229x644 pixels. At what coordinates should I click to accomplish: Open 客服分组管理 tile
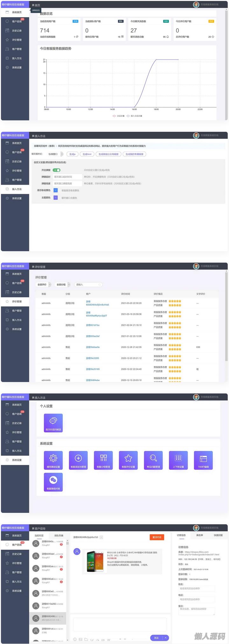103,460
